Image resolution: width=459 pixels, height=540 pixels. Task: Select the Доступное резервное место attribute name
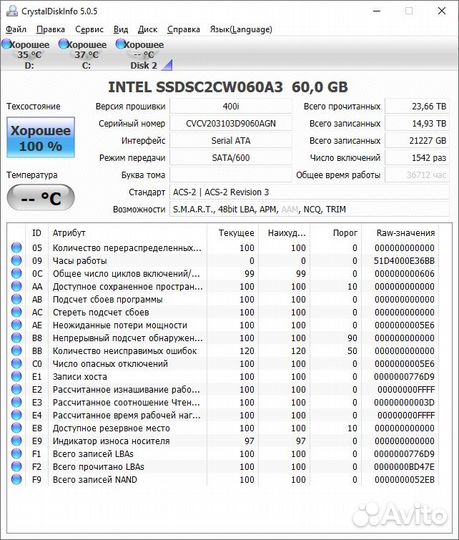click(x=111, y=428)
